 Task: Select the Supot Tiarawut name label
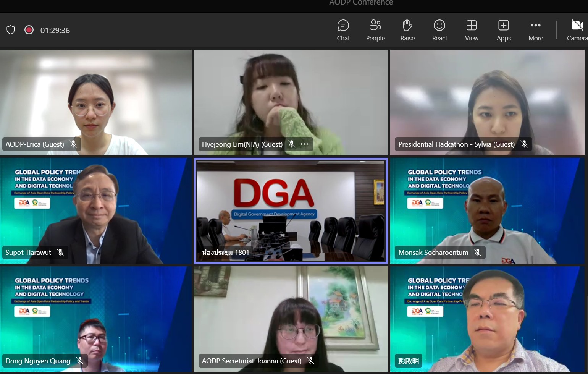coord(28,253)
